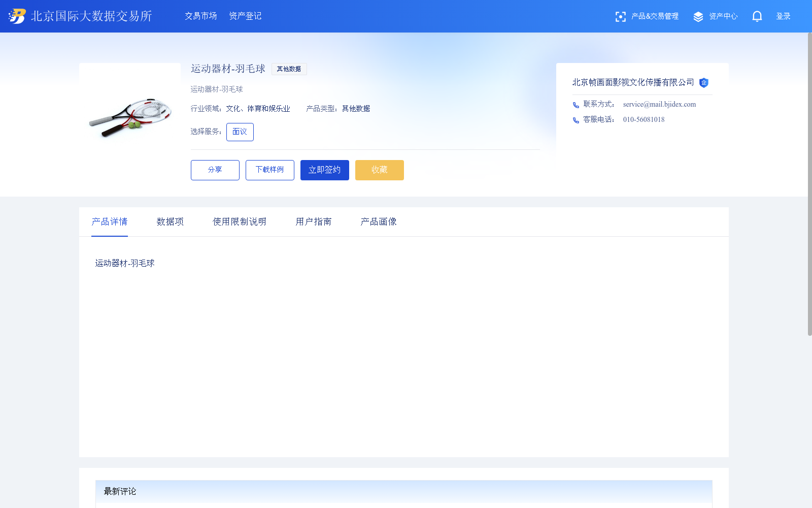Click the 立即签约 button
812x508 pixels.
tap(325, 170)
